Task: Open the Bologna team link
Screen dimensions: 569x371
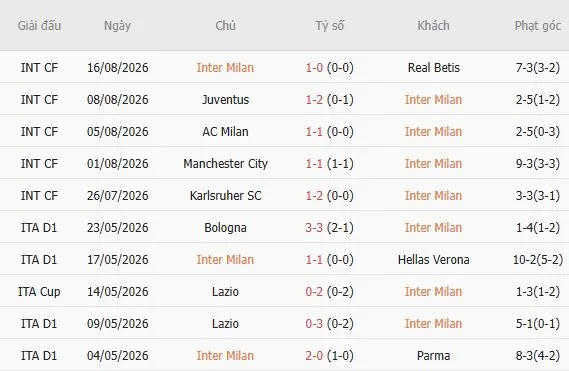Action: point(225,228)
